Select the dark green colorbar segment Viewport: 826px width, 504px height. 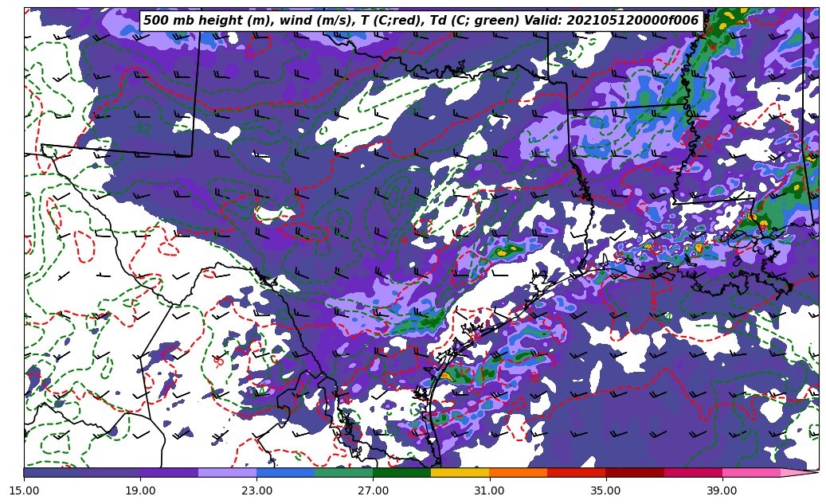(x=402, y=472)
